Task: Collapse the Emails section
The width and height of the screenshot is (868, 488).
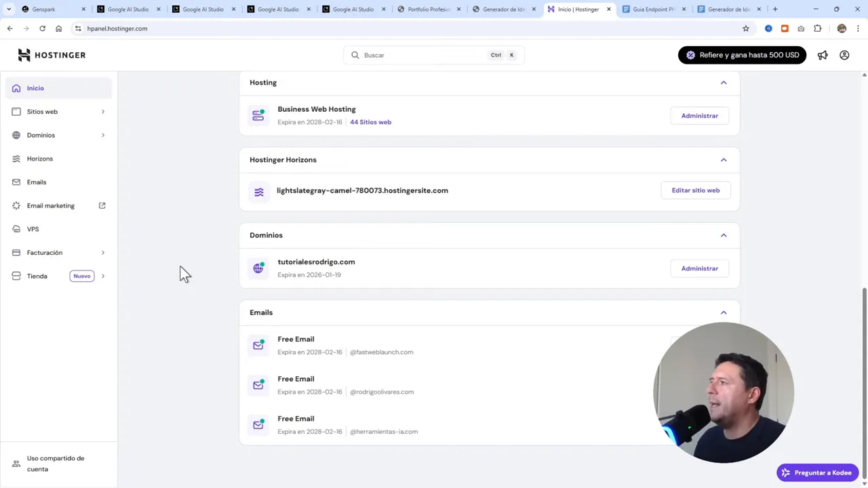Action: (723, 312)
